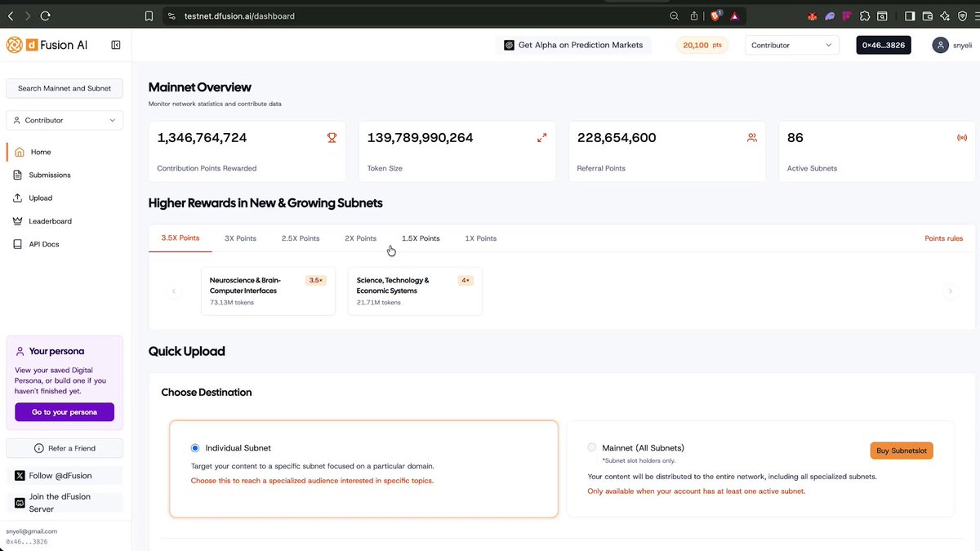Screen dimensions: 980x551
Task: Select the Individual Subnet radio button
Action: pyautogui.click(x=194, y=447)
